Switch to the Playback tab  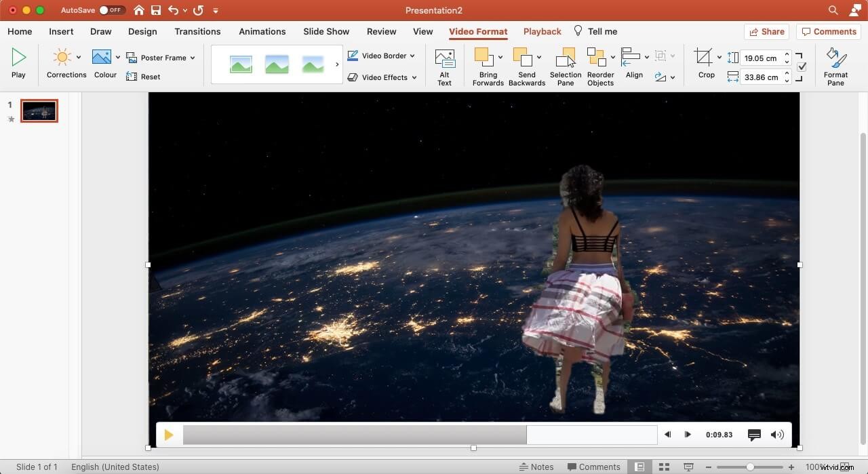click(x=542, y=31)
